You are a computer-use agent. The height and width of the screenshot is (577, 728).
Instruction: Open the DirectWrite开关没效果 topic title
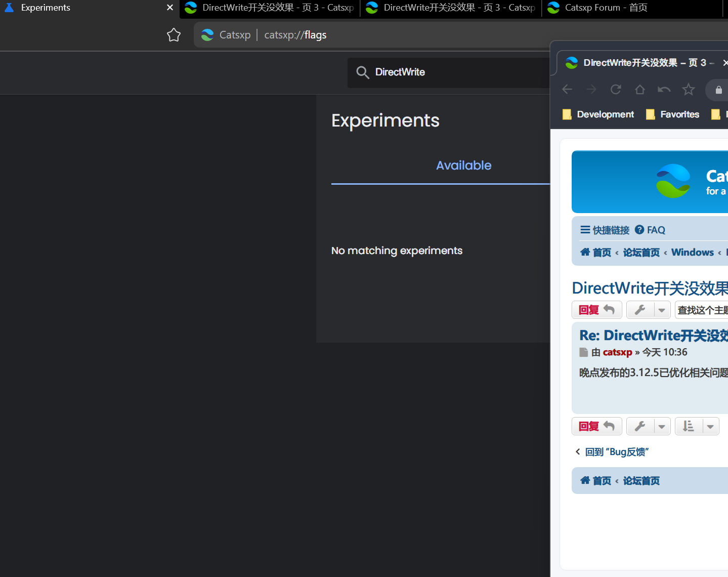[650, 288]
